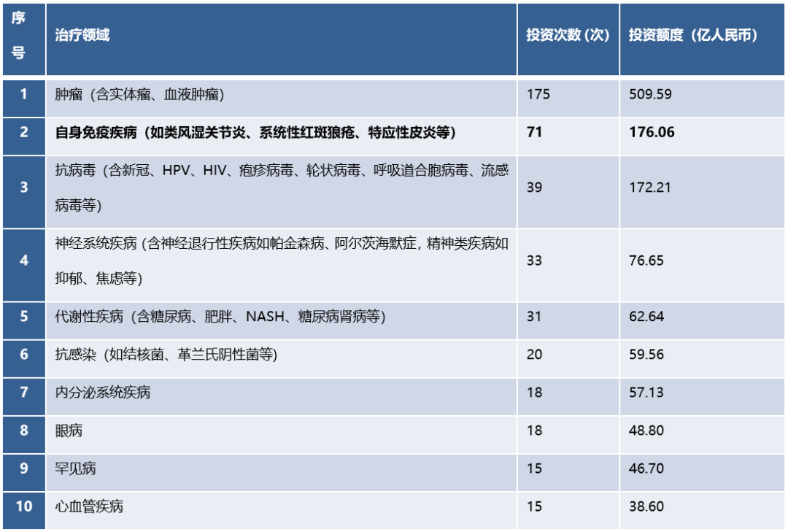Image resolution: width=788 pixels, height=532 pixels.
Task: Click the amount value 172.21
Action: (650, 188)
